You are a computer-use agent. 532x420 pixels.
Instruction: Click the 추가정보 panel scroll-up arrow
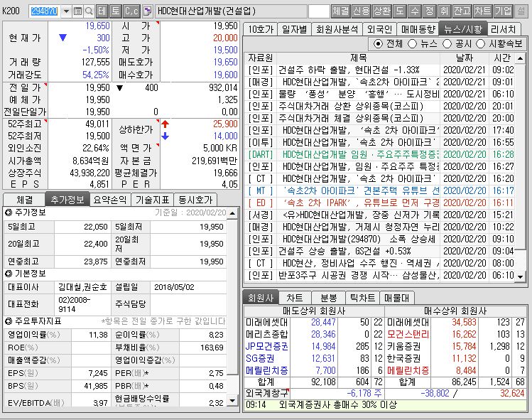[x=232, y=213]
